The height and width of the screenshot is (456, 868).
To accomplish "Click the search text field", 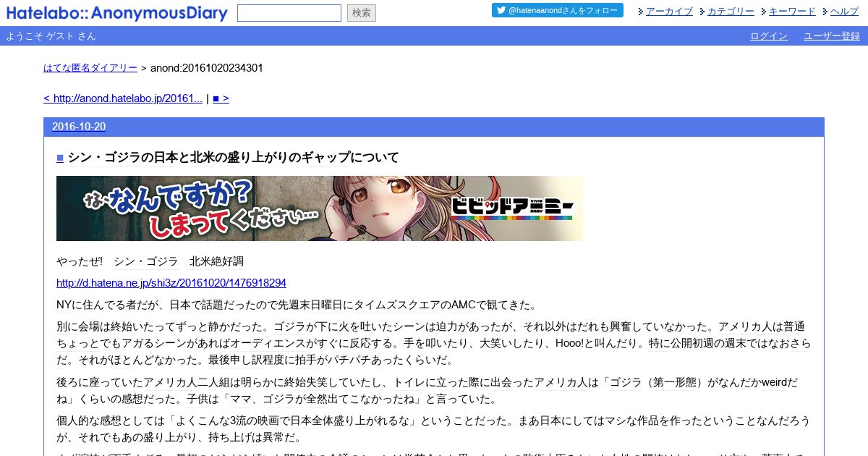I will click(x=289, y=13).
